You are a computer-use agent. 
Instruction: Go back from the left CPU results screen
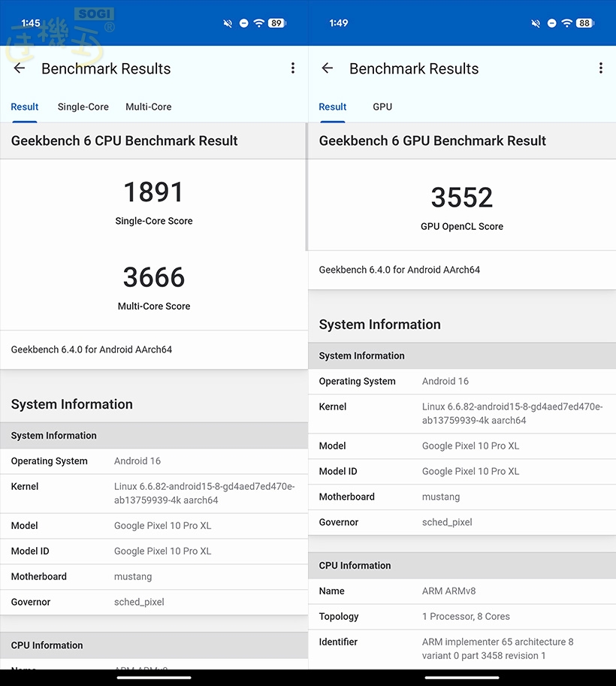coord(20,68)
